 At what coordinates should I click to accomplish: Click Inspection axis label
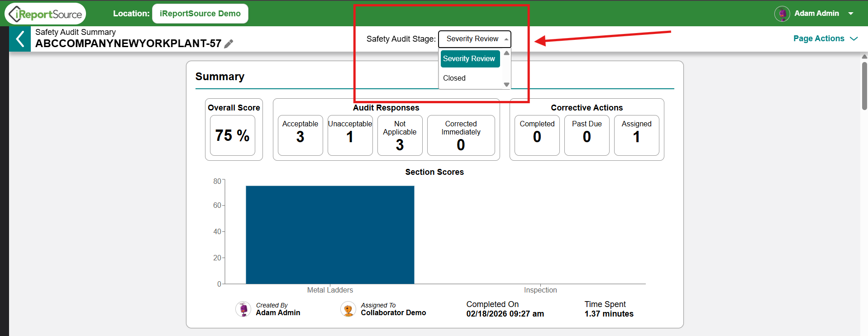[x=540, y=290]
